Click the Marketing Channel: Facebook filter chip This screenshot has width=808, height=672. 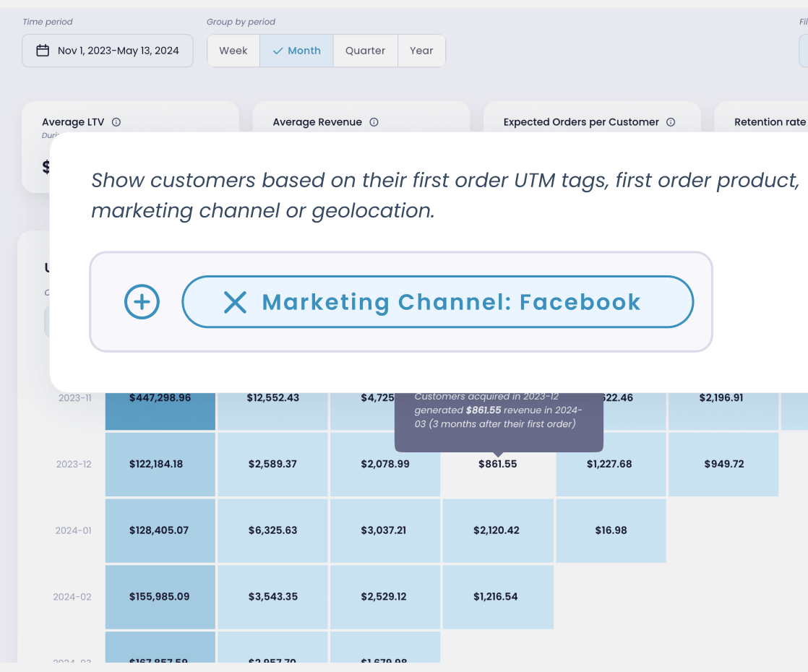[x=437, y=302]
